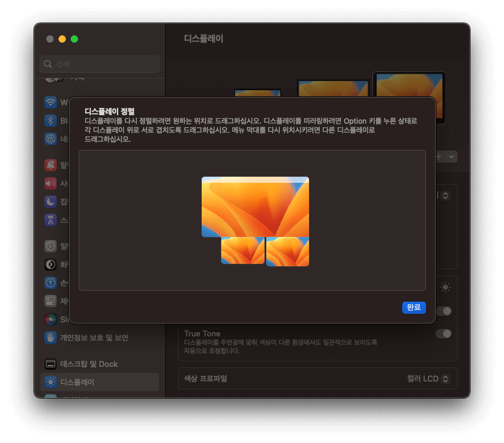Open Accessibility via blue person icon
The image size is (504, 443).
tap(51, 283)
